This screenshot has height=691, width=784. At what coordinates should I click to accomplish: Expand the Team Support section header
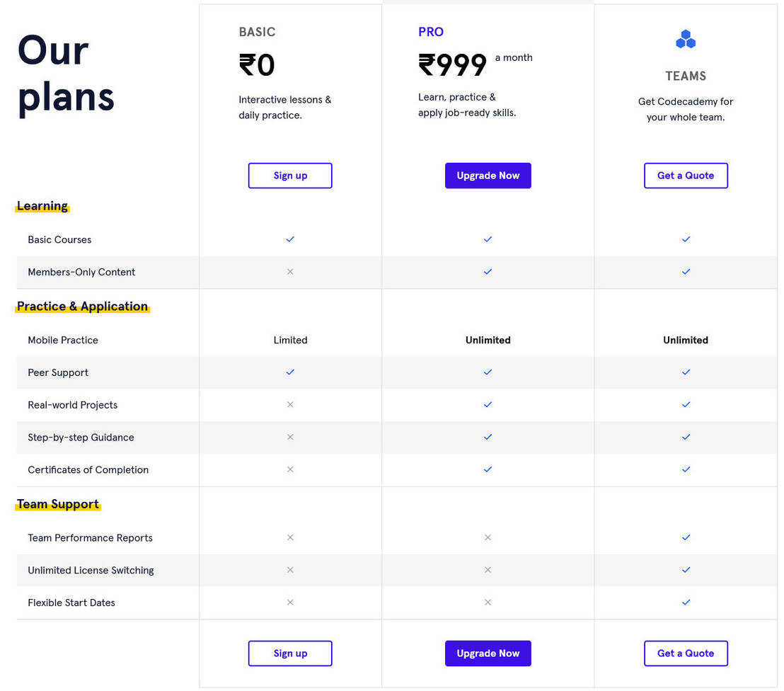coord(57,504)
